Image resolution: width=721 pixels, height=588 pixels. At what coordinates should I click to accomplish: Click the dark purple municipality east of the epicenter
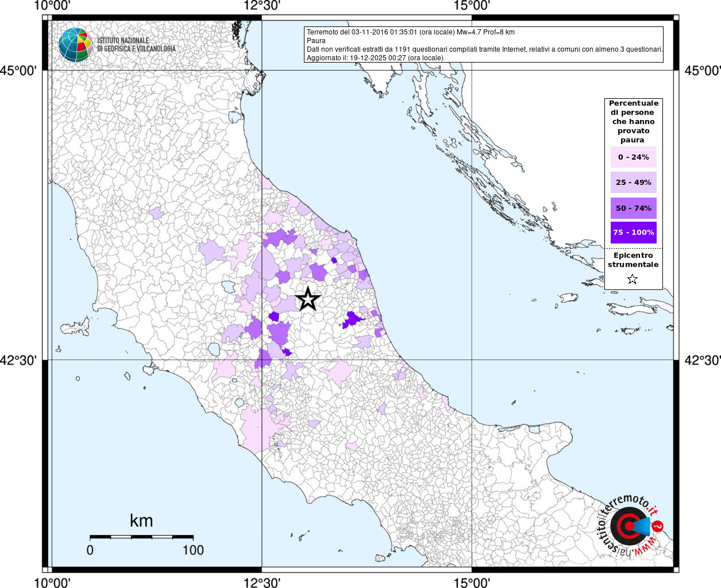click(x=352, y=320)
